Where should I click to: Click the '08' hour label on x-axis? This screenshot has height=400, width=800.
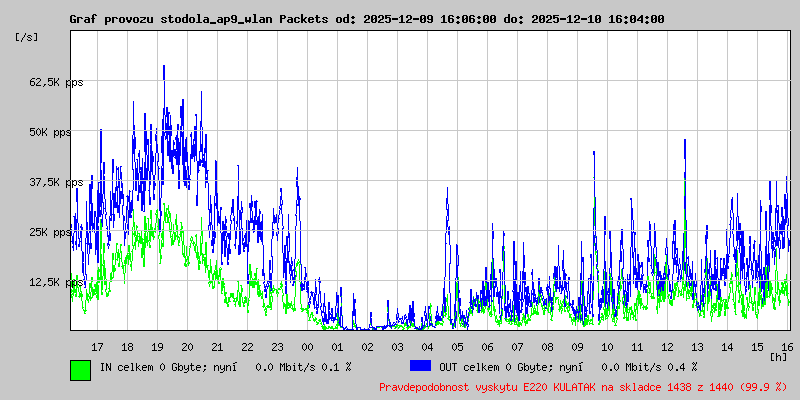tap(547, 347)
